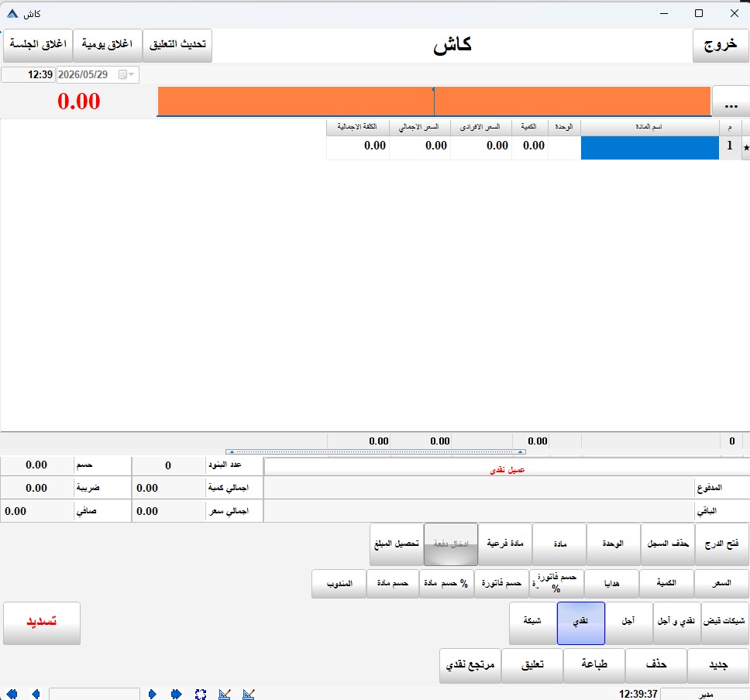
Task: Jump to last record double right arrow
Action: tap(177, 694)
